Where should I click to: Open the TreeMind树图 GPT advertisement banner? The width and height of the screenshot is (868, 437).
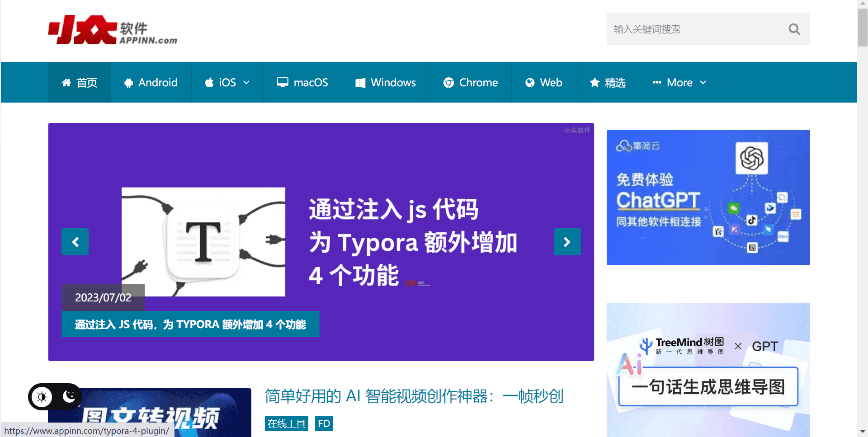tap(708, 370)
